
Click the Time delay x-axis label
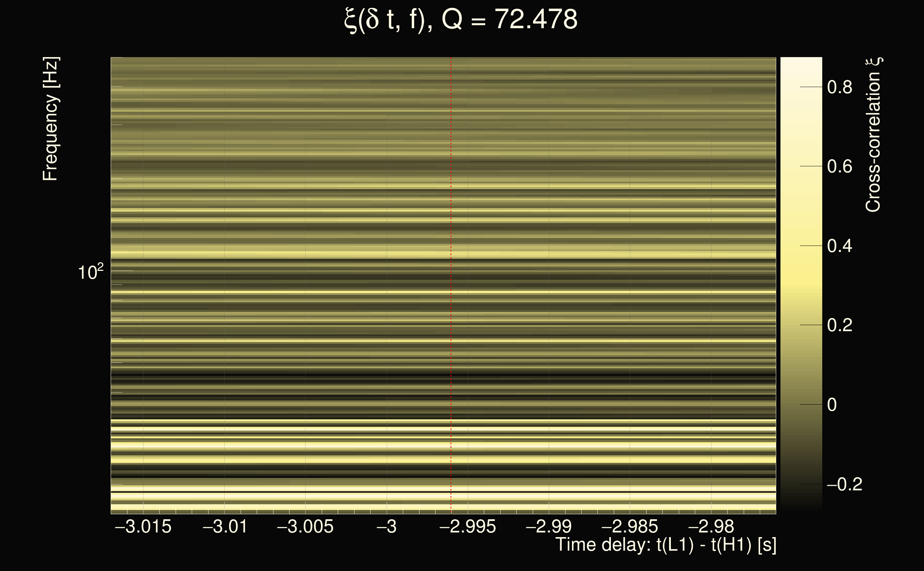666,545
